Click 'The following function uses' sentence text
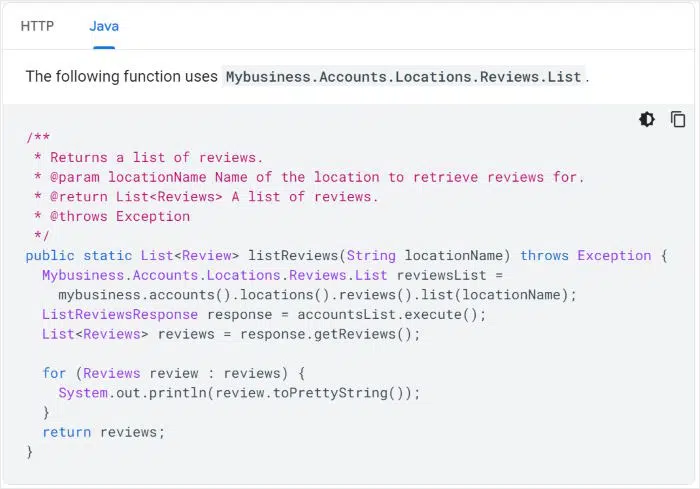Image resolution: width=700 pixels, height=489 pixels. (121, 76)
